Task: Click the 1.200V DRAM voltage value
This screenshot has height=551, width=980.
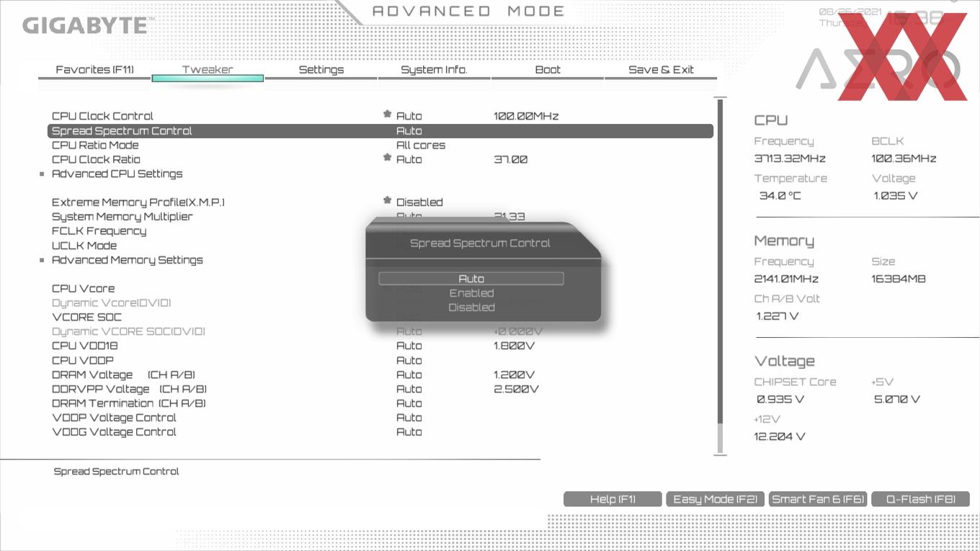Action: (x=514, y=375)
